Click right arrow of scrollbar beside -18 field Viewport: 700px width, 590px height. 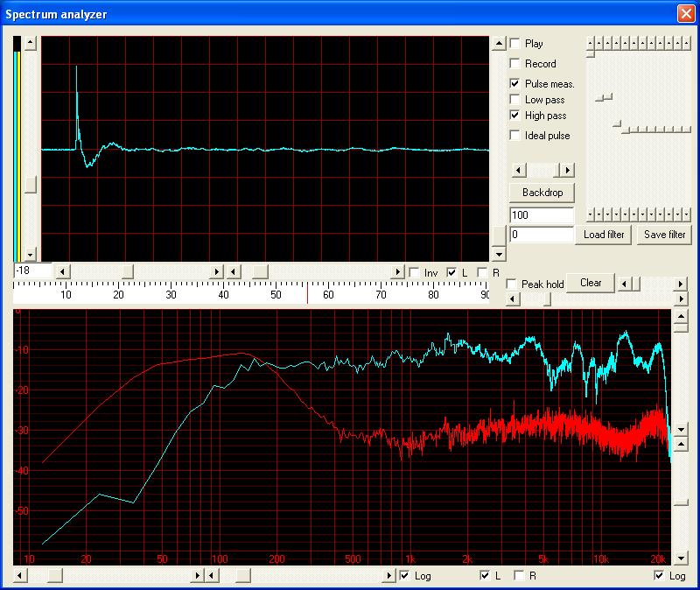[217, 271]
